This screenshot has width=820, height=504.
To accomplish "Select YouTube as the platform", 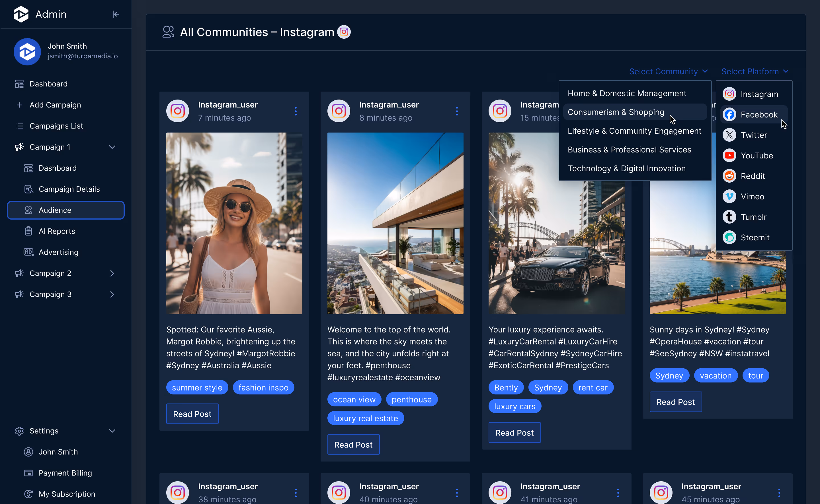I will [757, 155].
